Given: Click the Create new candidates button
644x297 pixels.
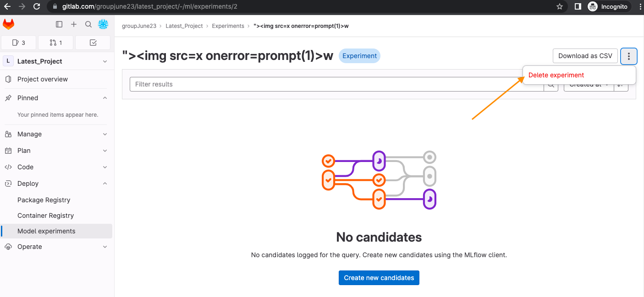Looking at the screenshot, I should pyautogui.click(x=379, y=278).
